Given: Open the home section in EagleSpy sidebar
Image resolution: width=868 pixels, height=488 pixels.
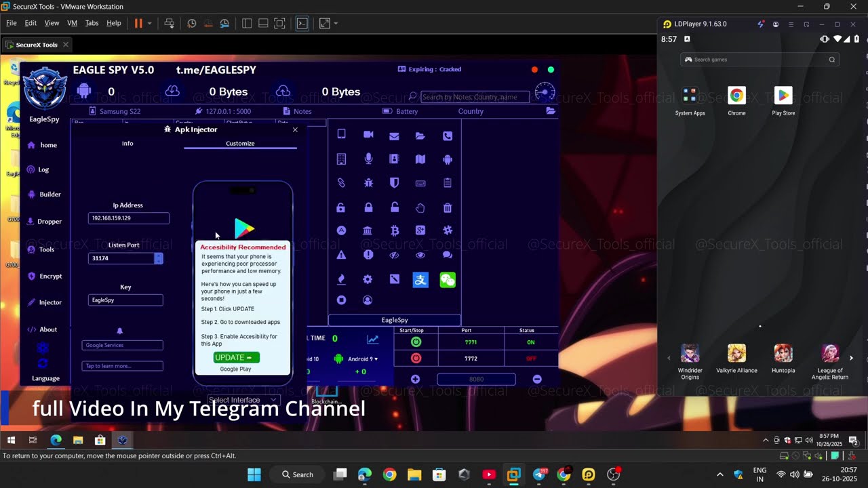Looking at the screenshot, I should [x=42, y=145].
